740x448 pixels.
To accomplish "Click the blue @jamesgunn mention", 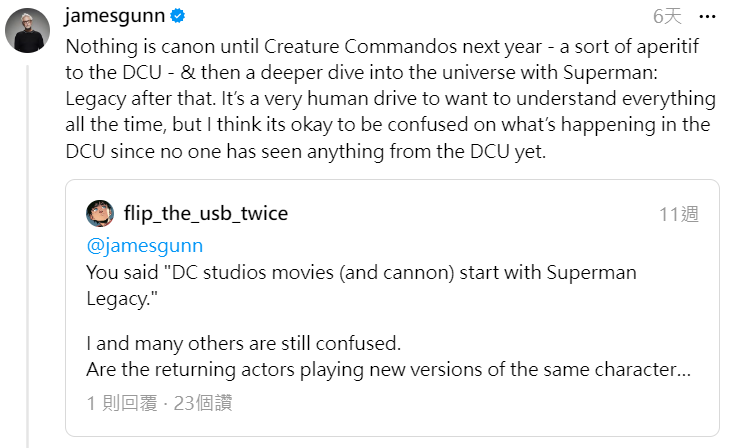I will [x=145, y=245].
